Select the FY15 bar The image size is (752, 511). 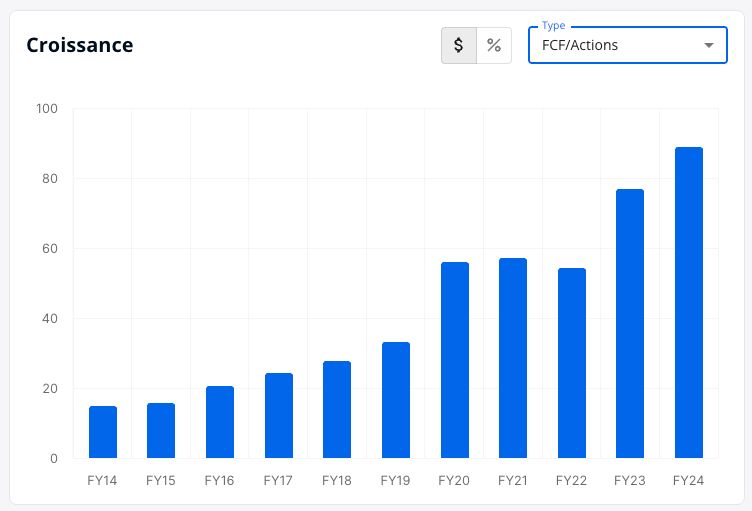point(161,430)
